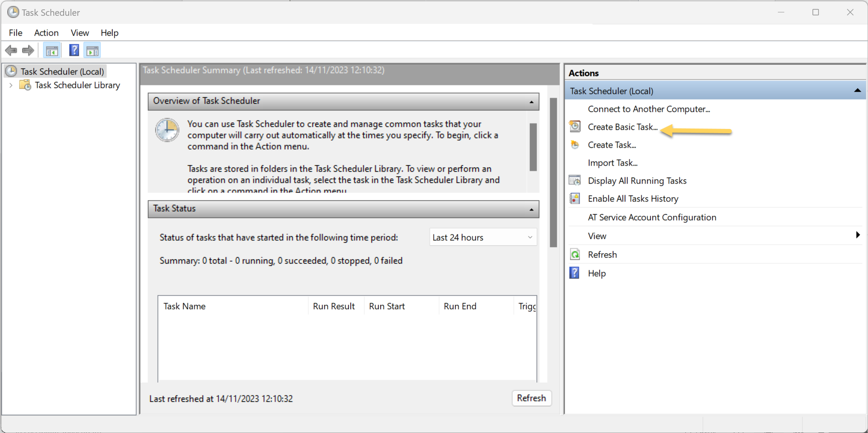
Task: Click the View action label
Action: tap(597, 236)
